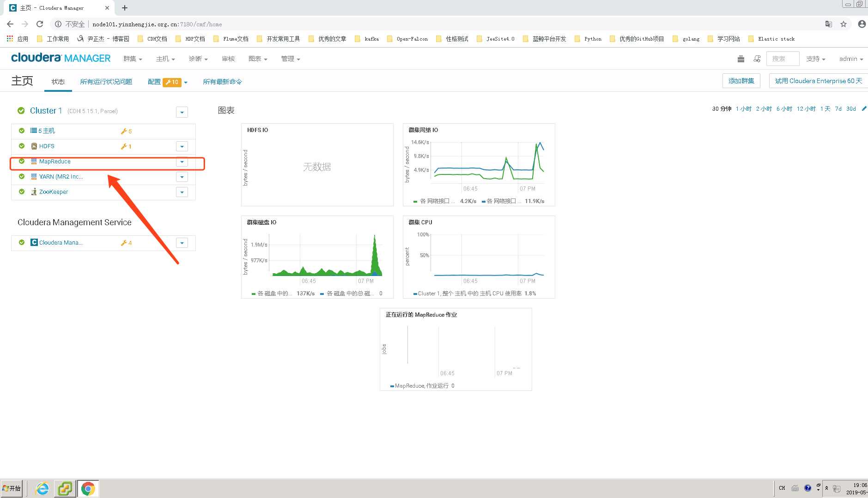Open the Cloudera Mana... service link

click(x=61, y=242)
